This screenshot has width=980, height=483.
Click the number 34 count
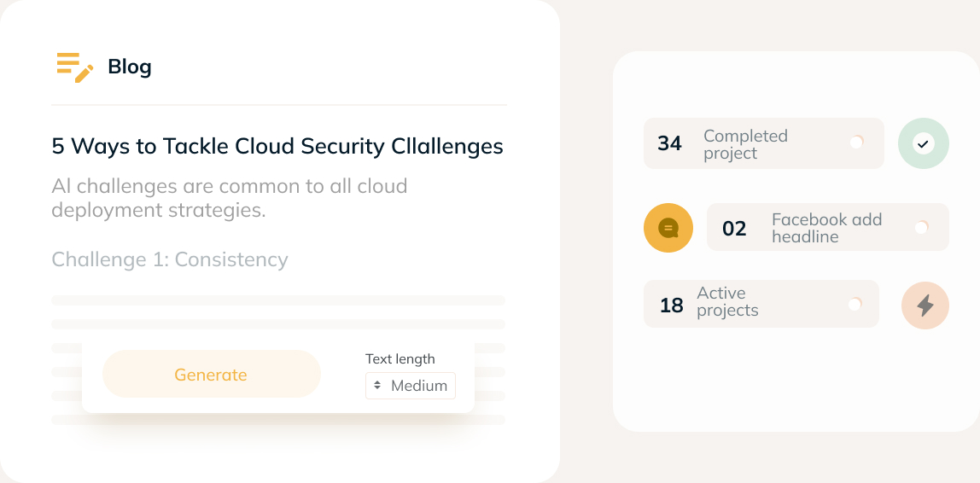[x=669, y=143]
